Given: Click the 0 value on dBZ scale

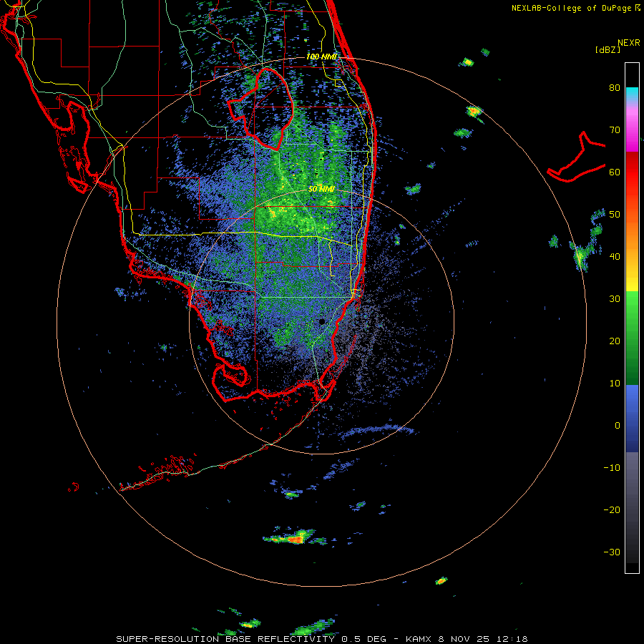Looking at the screenshot, I should point(618,426).
